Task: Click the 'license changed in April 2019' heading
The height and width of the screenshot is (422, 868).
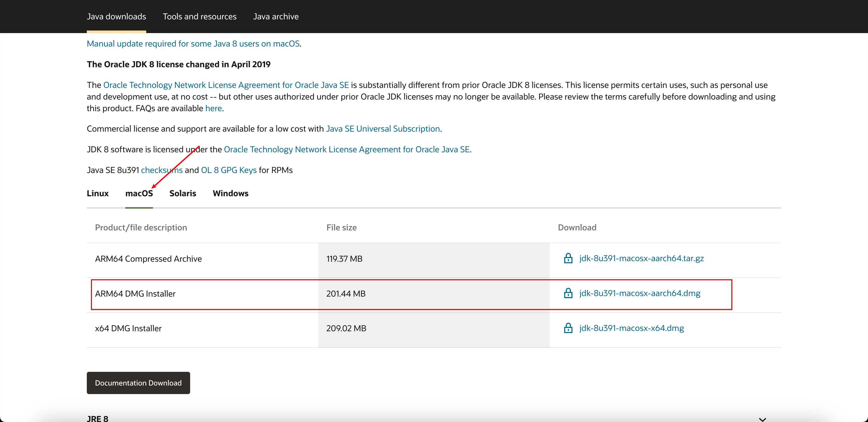Action: (179, 64)
